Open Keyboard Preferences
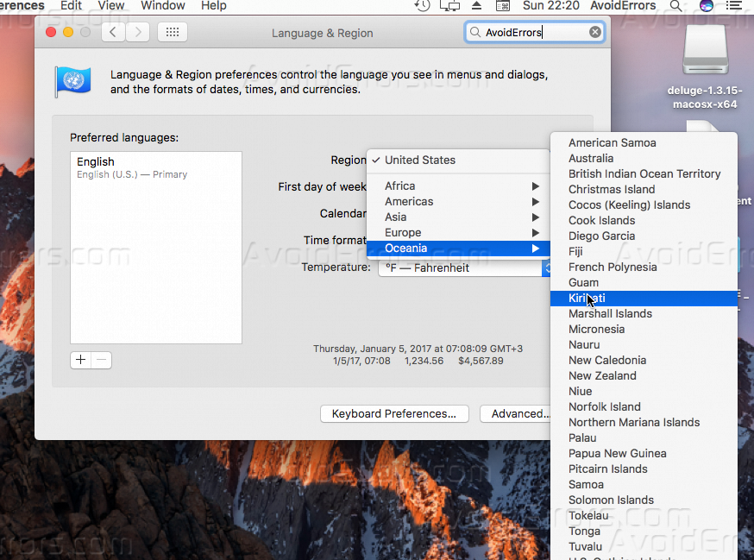 tap(394, 413)
